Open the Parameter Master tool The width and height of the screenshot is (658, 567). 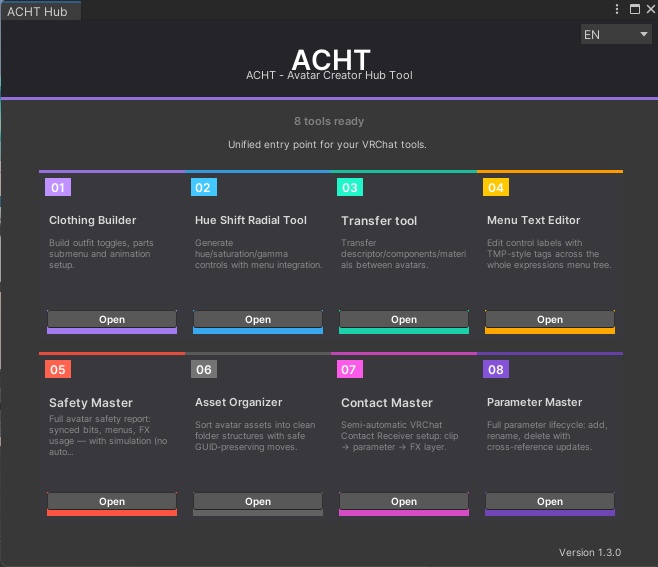tap(550, 501)
